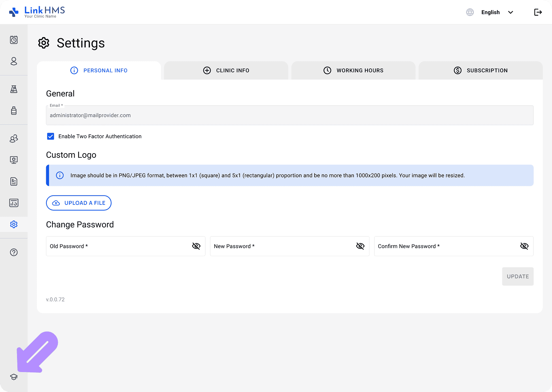This screenshot has width=552, height=392.
Task: Click into the Old Password field
Action: (118, 246)
